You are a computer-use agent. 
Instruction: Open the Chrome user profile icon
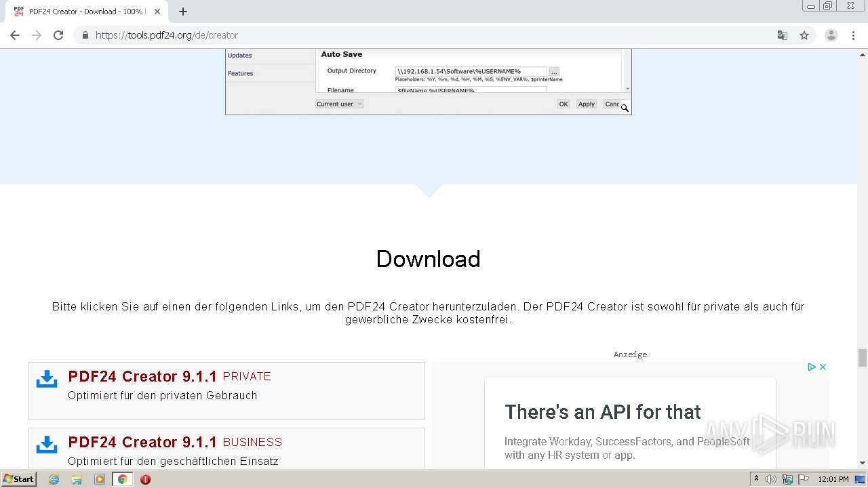coord(831,35)
